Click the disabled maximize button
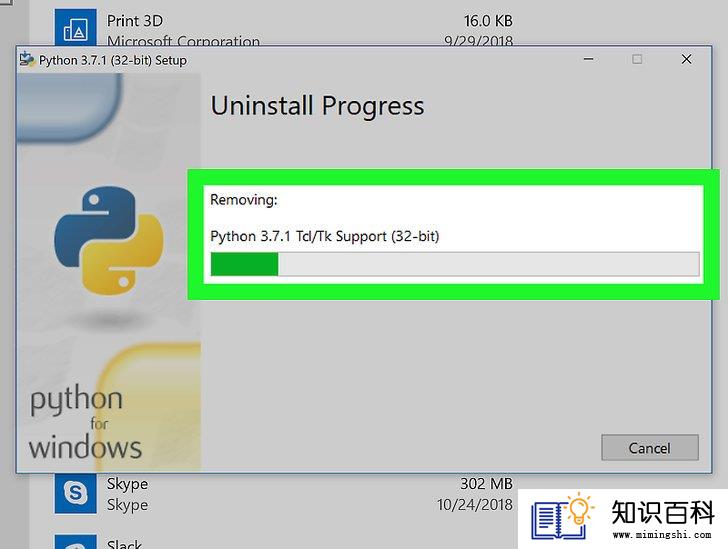Image resolution: width=728 pixels, height=549 pixels. pyautogui.click(x=637, y=59)
